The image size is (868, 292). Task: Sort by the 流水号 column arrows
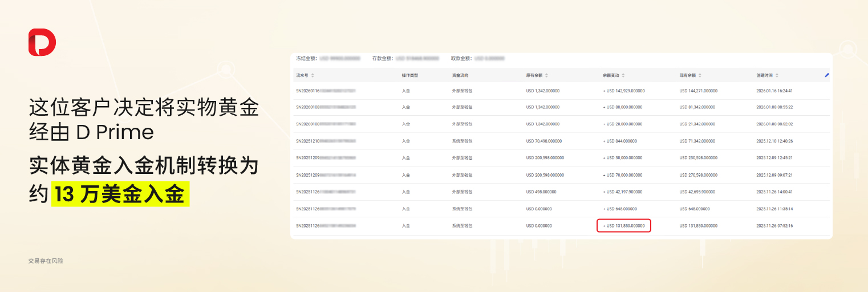(313, 75)
